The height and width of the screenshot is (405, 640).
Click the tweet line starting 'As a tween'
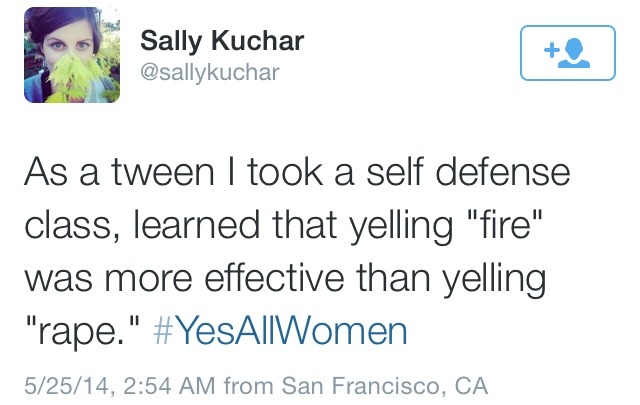click(x=297, y=172)
